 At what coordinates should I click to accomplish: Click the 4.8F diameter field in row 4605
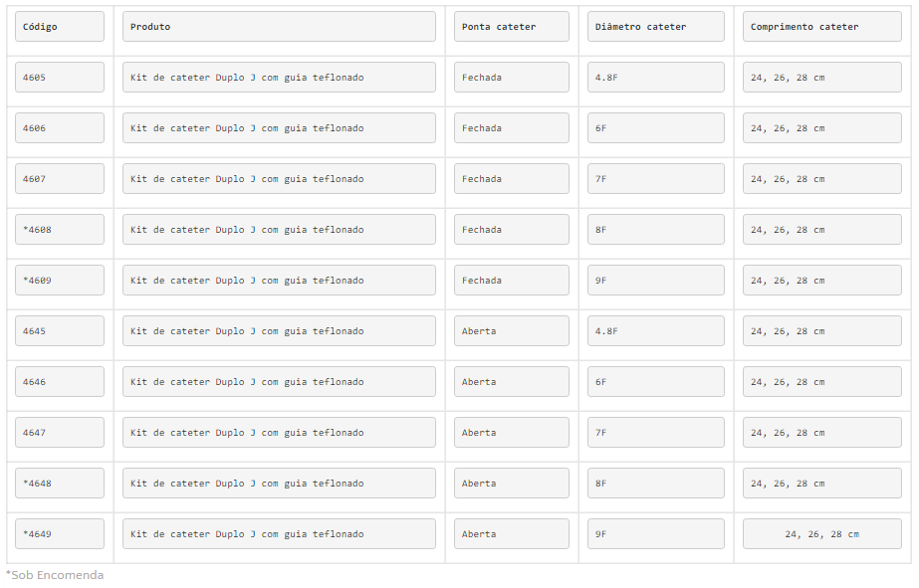tap(655, 78)
